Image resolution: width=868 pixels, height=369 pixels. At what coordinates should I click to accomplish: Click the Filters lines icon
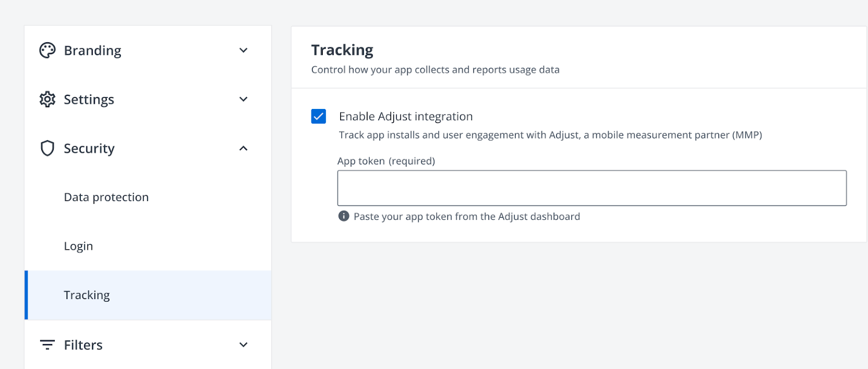tap(47, 345)
